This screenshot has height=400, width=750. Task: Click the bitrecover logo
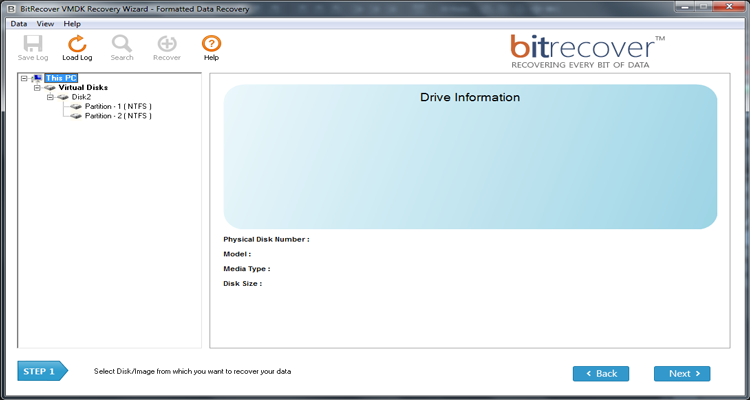[x=587, y=51]
